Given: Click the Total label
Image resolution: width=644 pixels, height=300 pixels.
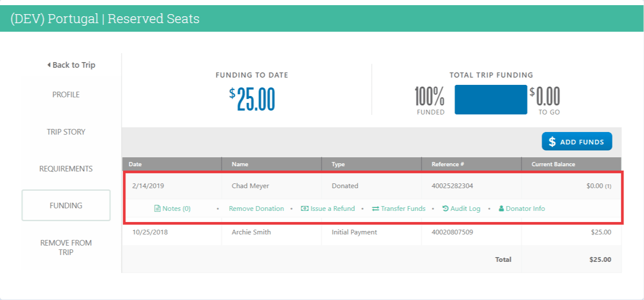Looking at the screenshot, I should click(503, 259).
